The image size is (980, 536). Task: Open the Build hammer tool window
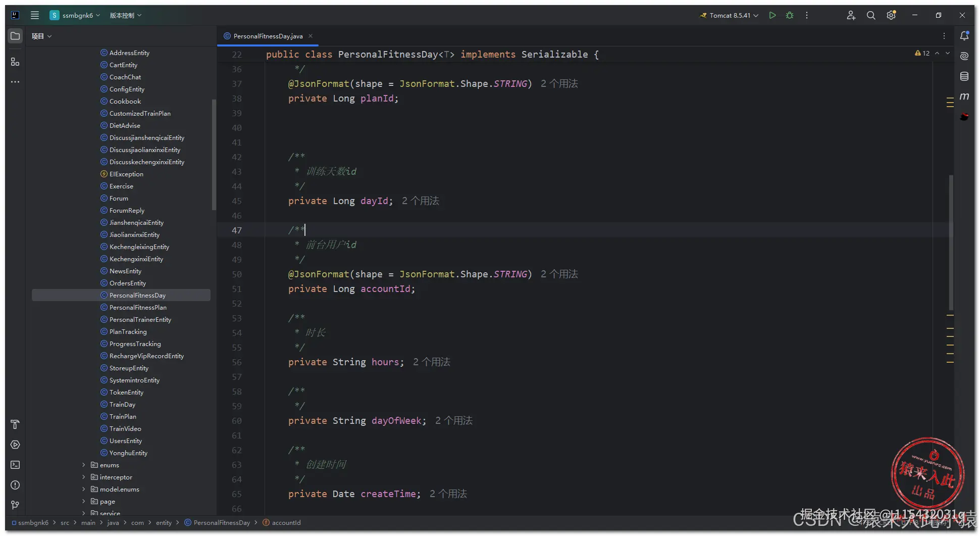tap(15, 424)
